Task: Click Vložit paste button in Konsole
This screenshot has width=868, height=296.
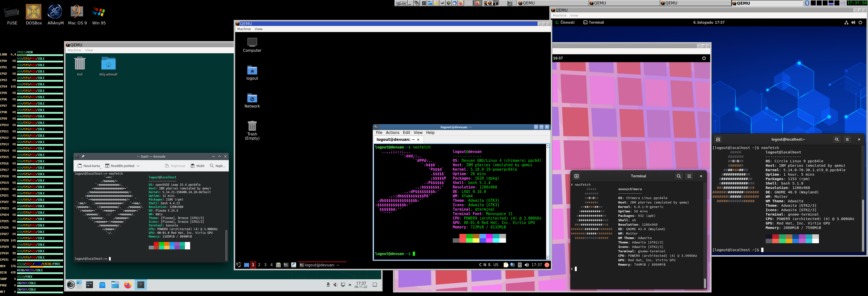Action: [x=198, y=166]
